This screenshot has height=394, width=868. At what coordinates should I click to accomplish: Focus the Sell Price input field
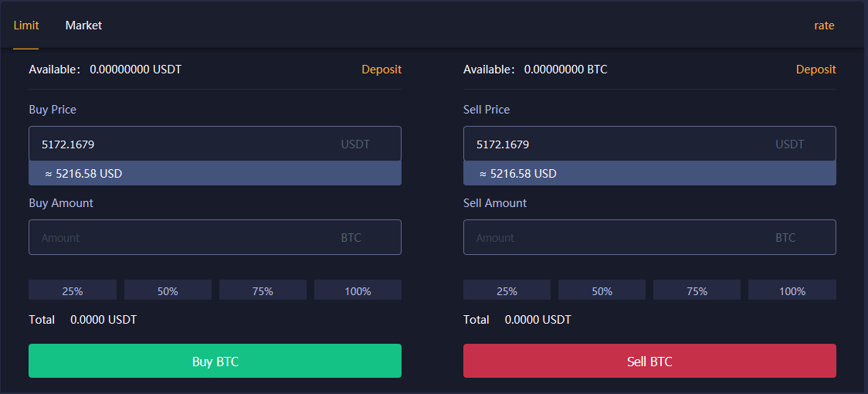(x=618, y=144)
